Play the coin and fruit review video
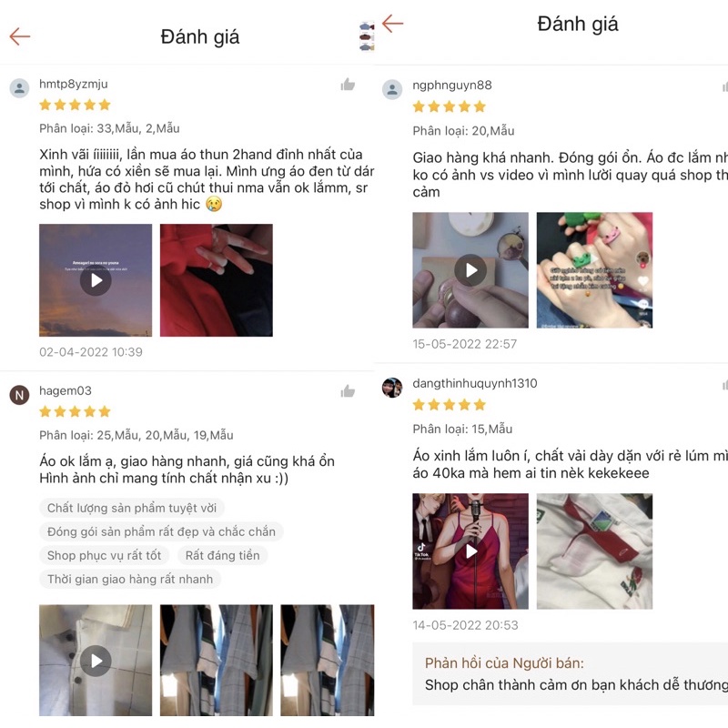 click(x=470, y=270)
